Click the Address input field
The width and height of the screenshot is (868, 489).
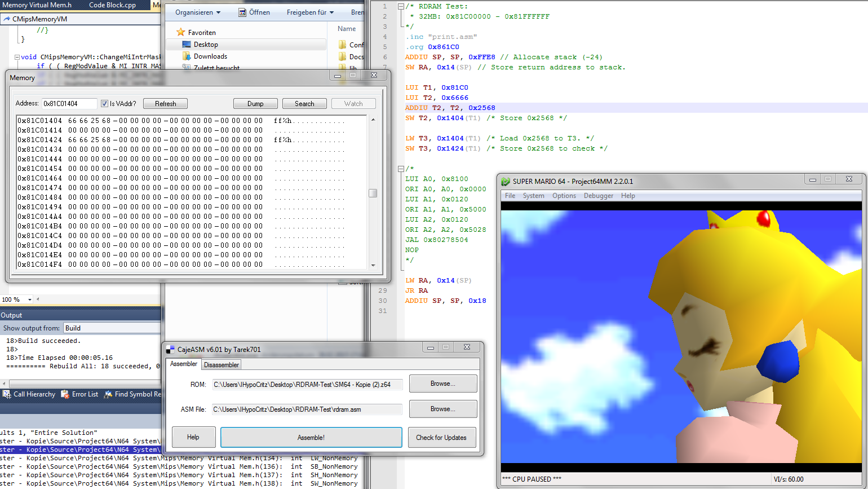pos(69,104)
